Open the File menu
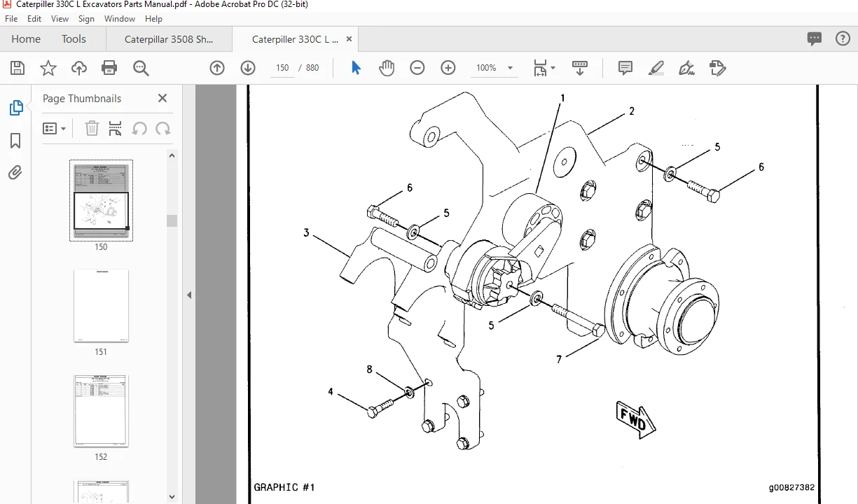Viewport: 858px width, 504px height. click(x=11, y=19)
